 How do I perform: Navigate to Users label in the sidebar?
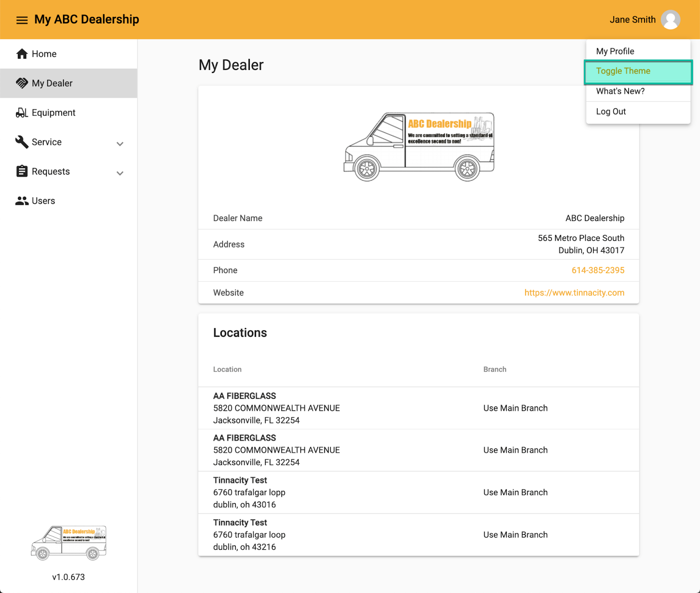pyautogui.click(x=43, y=201)
